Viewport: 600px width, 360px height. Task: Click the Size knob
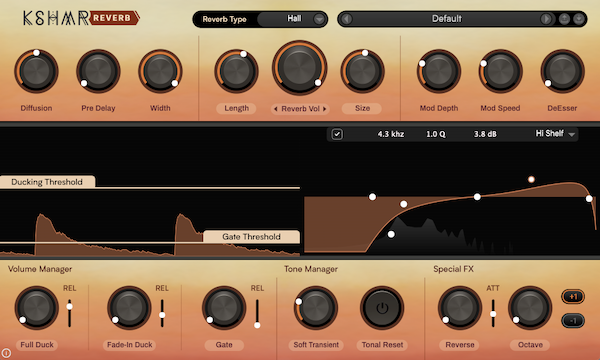pos(362,71)
